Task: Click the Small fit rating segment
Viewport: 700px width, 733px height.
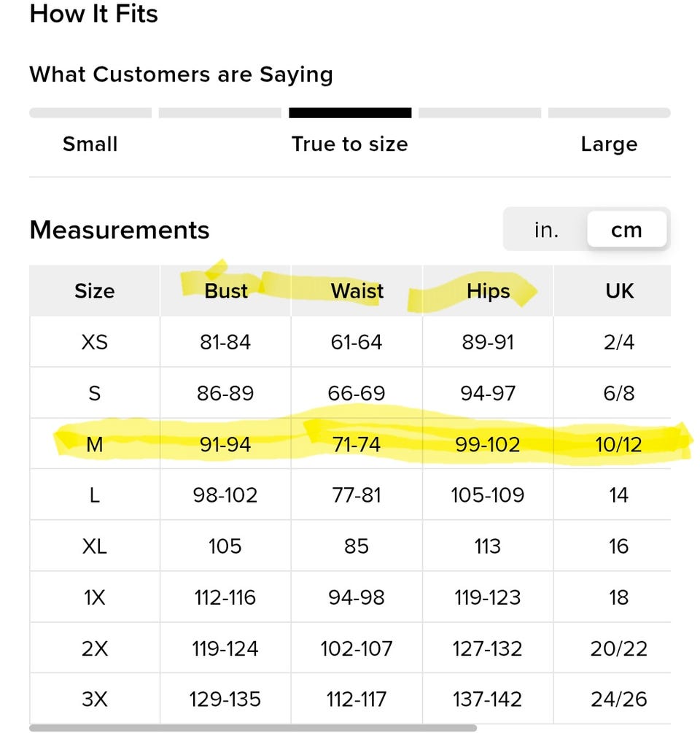Action: point(90,112)
